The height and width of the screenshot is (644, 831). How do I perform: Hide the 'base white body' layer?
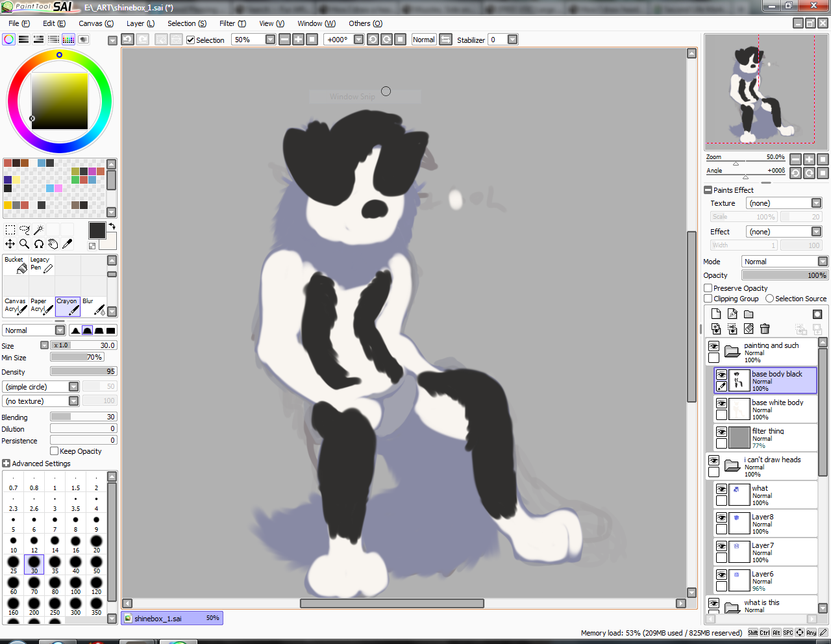721,403
